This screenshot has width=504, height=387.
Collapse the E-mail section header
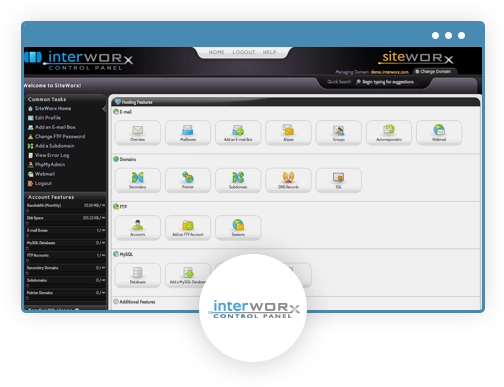(x=122, y=112)
